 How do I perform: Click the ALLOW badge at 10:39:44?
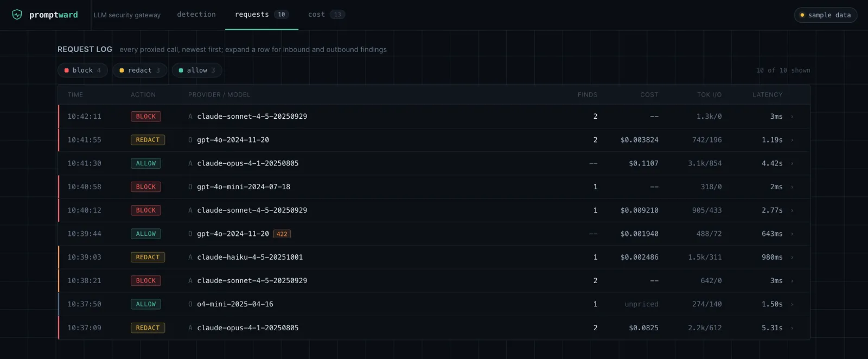click(145, 234)
